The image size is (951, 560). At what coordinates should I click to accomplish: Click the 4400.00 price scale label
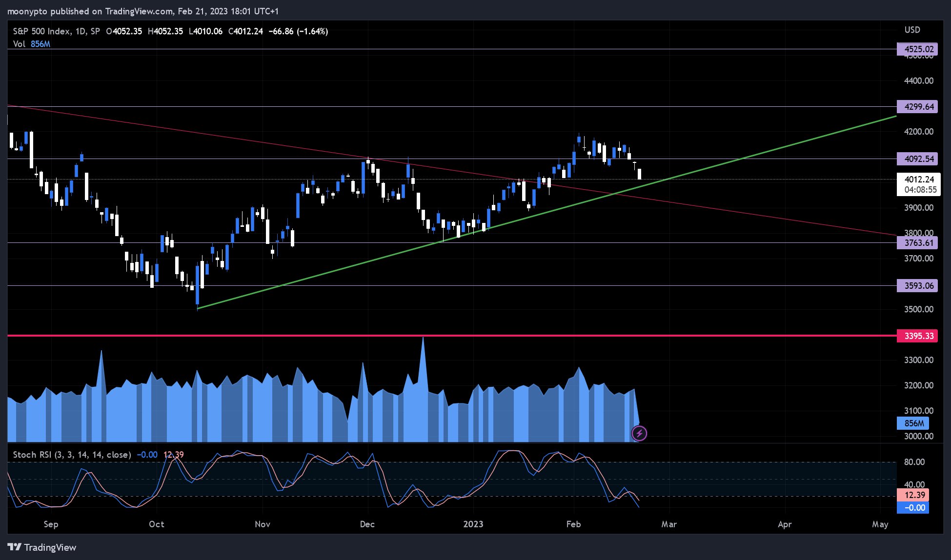coord(919,80)
